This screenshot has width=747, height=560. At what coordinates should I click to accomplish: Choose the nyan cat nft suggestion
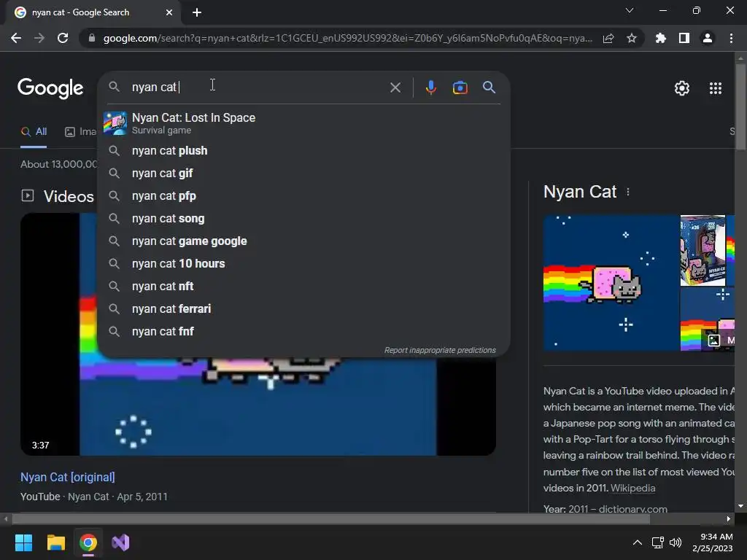pos(303,286)
